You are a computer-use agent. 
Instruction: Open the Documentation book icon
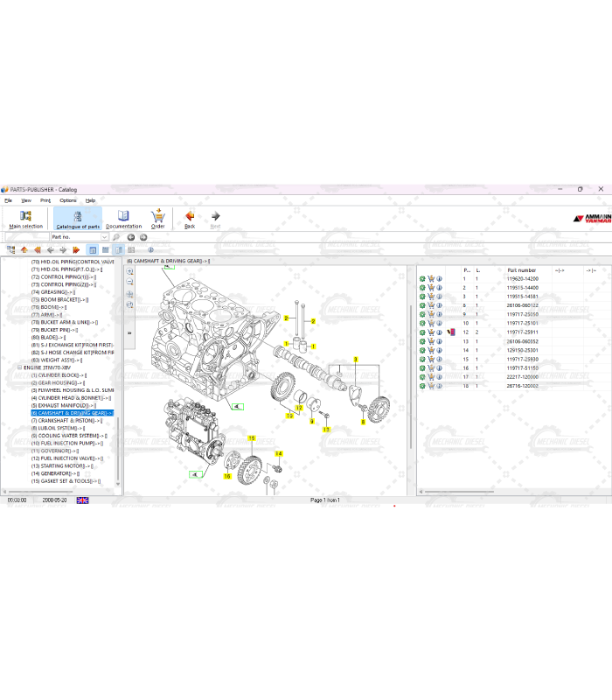[123, 219]
